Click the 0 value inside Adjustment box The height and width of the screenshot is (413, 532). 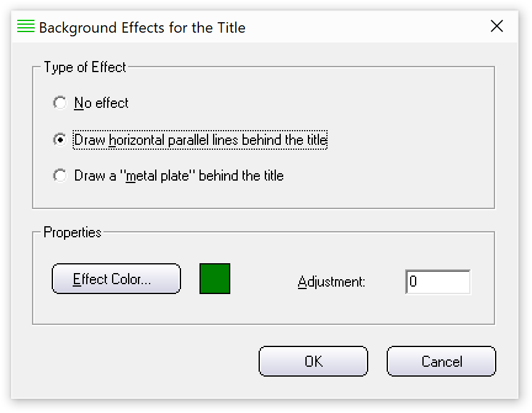coord(413,281)
